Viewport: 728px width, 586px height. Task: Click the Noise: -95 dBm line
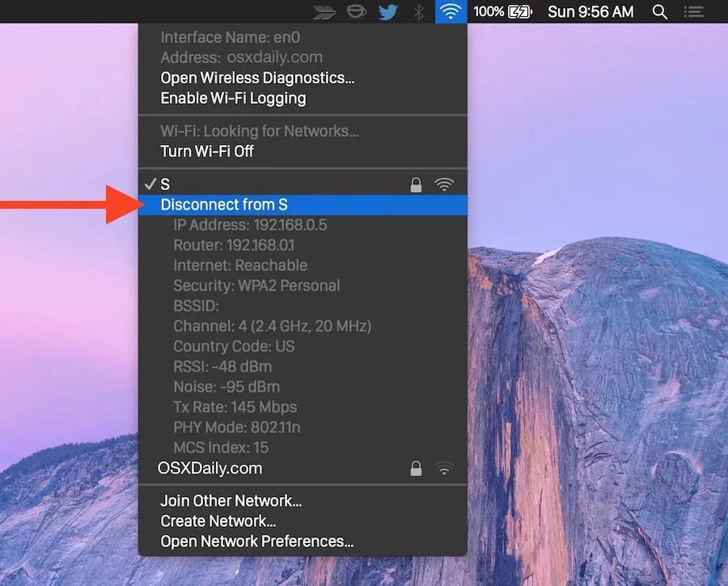tap(226, 387)
